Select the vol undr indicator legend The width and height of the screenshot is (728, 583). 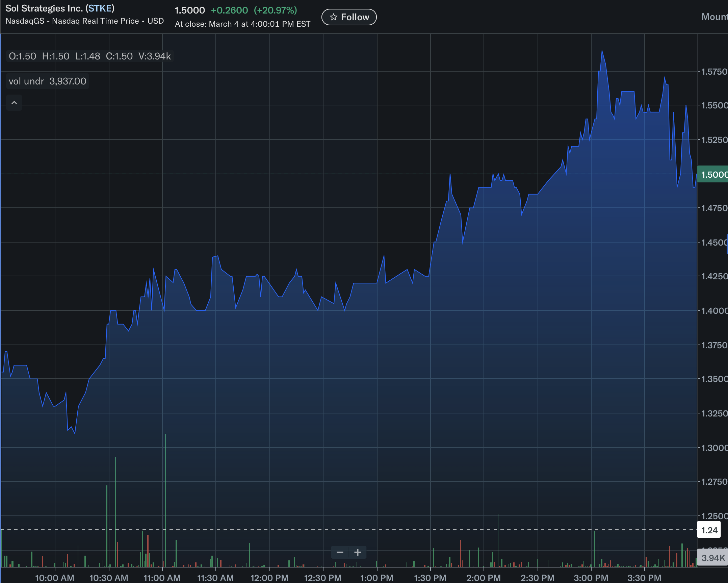tap(48, 81)
